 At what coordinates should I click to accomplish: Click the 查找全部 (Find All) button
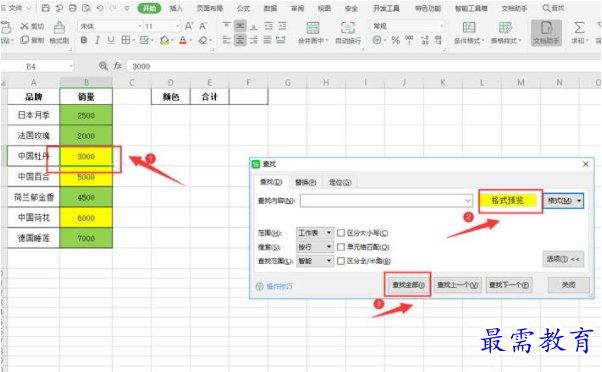408,285
